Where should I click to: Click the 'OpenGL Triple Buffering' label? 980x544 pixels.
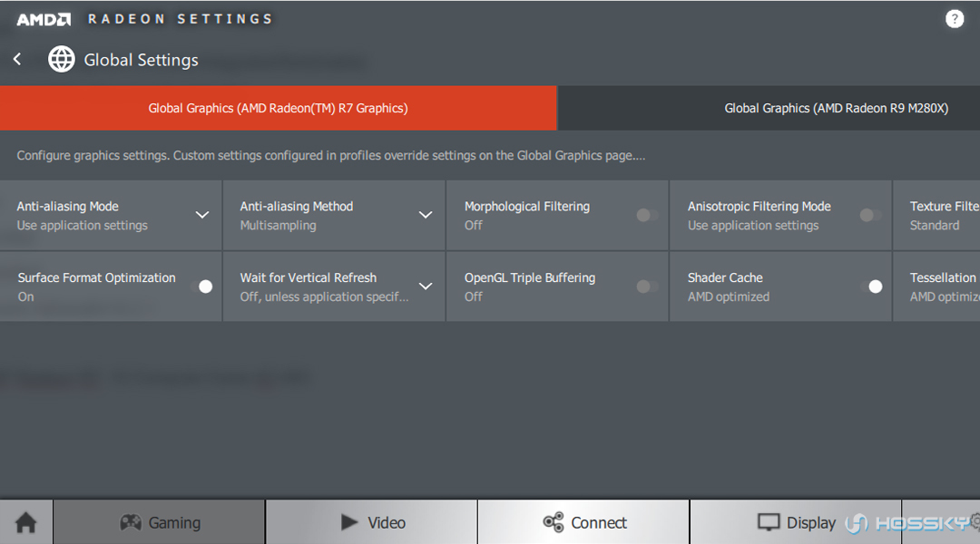pos(529,278)
